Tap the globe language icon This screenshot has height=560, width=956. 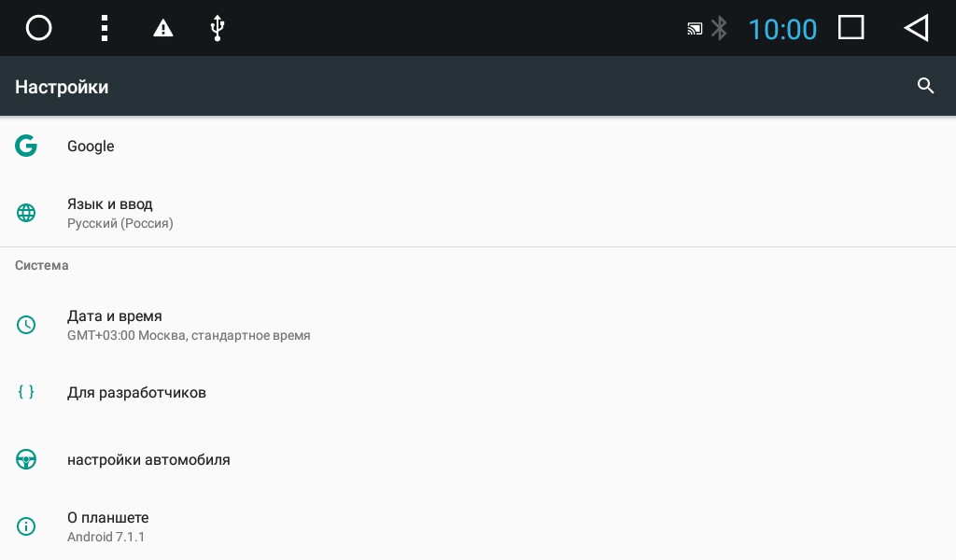(x=26, y=213)
